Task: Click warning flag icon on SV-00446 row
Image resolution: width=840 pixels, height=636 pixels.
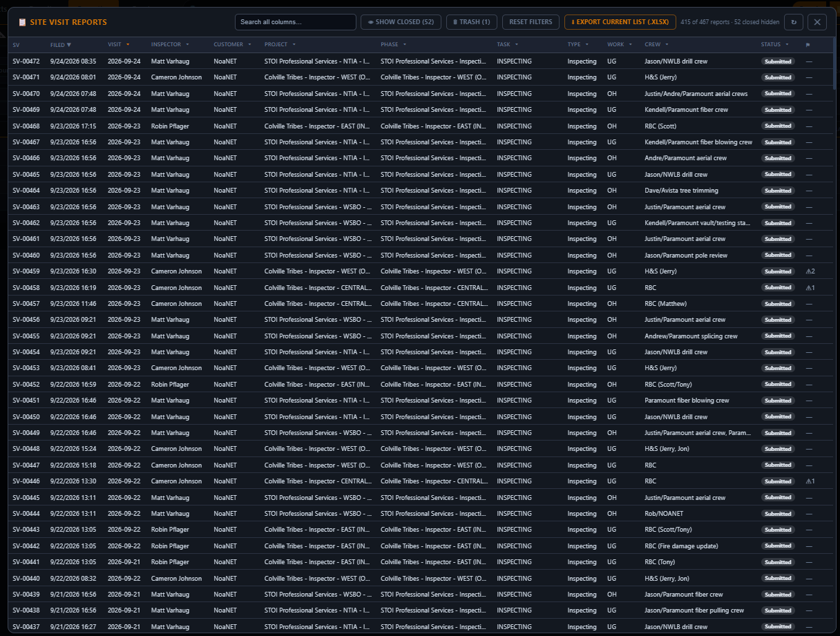Action: coord(810,481)
